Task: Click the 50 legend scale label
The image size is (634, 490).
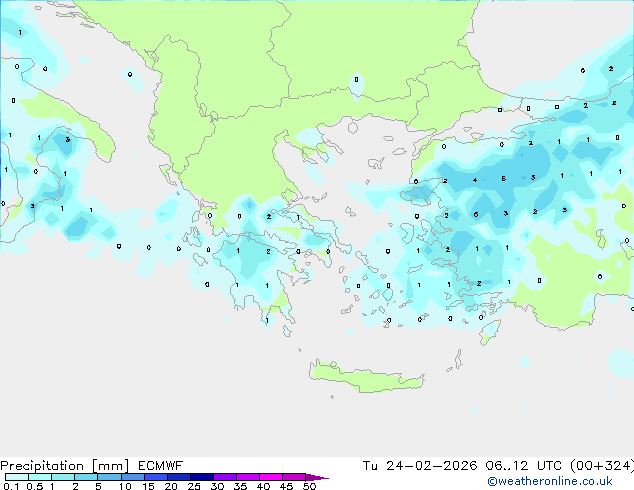Action: click(x=309, y=486)
